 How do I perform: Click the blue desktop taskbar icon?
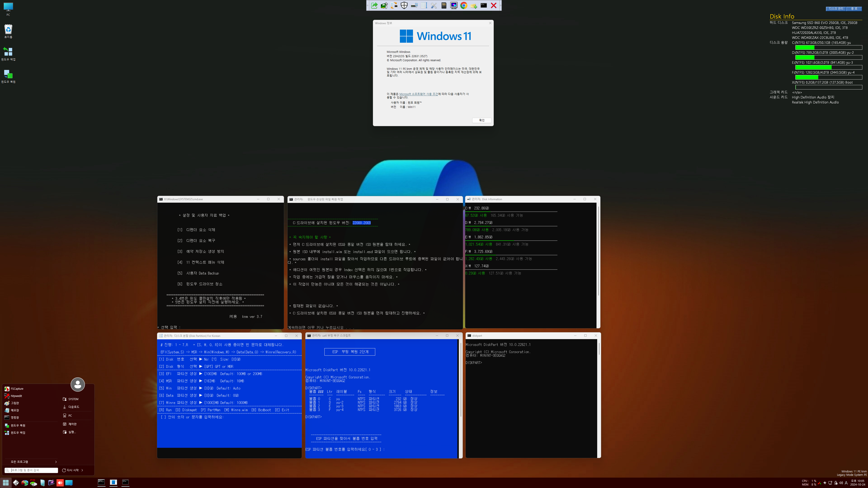pyautogui.click(x=69, y=483)
